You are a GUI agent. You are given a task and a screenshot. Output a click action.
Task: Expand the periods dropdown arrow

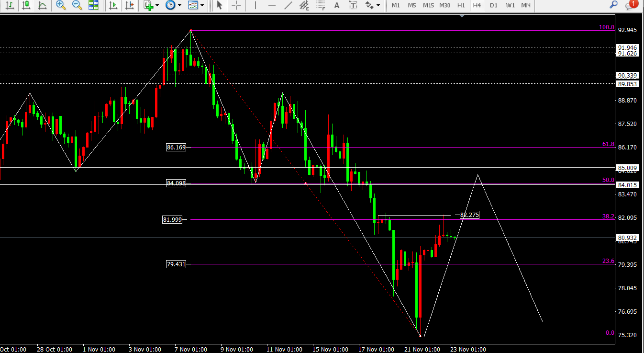180,5
